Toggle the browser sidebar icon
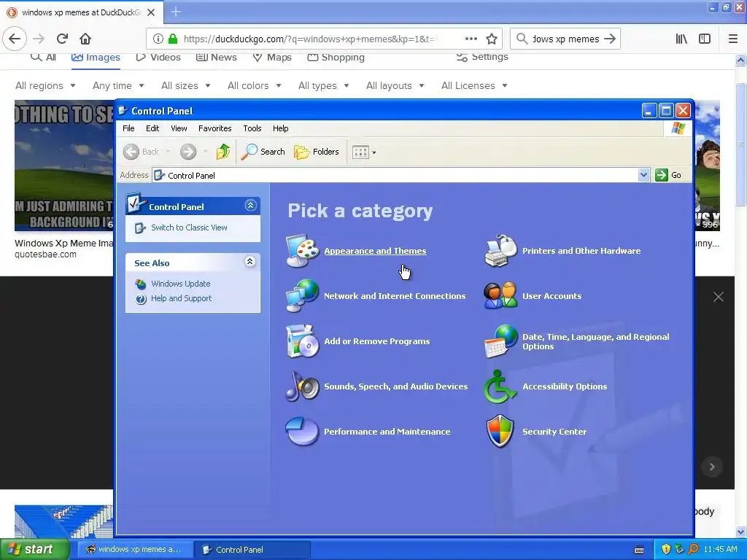The height and width of the screenshot is (560, 747). (705, 39)
